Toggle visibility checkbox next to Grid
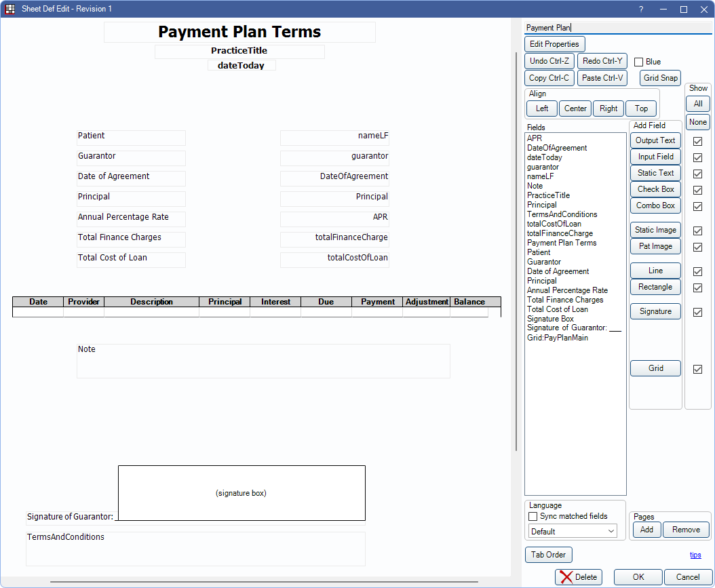 point(697,369)
